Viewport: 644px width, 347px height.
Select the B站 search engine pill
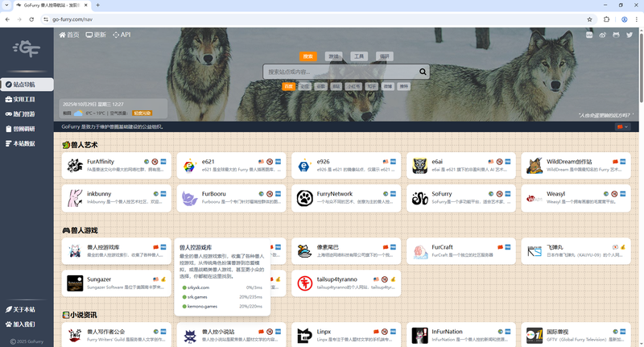click(336, 86)
